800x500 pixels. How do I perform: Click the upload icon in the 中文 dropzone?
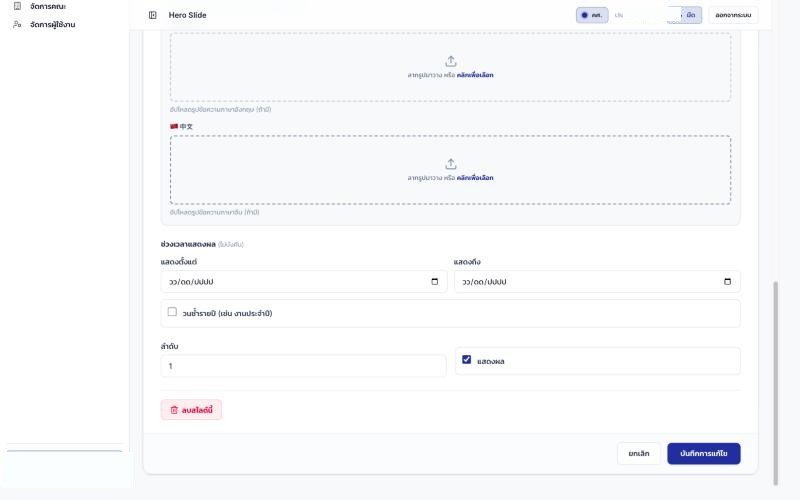(x=451, y=164)
